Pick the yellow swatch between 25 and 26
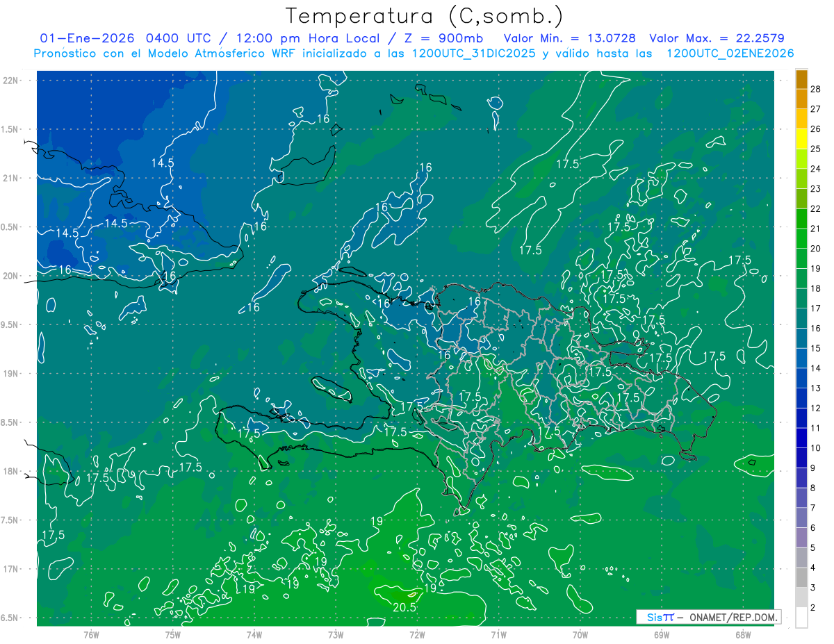Viewport: 834px width, 644px height. (801, 139)
